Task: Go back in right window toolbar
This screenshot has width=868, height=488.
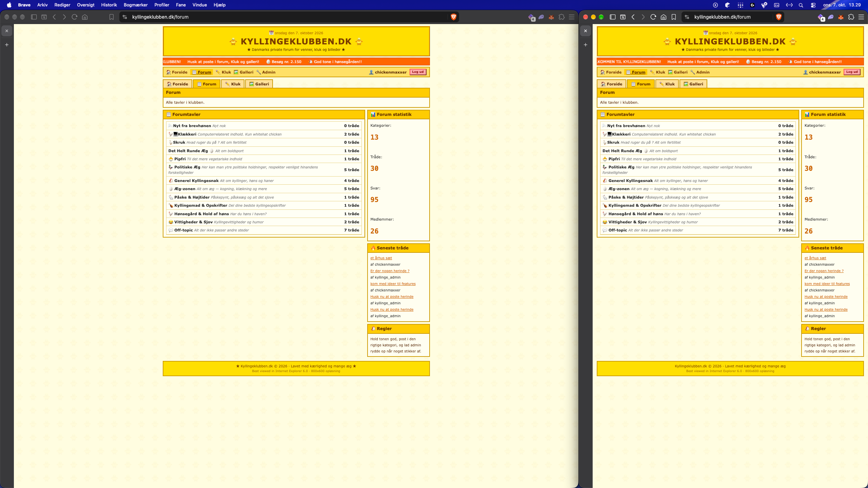Action: (633, 17)
